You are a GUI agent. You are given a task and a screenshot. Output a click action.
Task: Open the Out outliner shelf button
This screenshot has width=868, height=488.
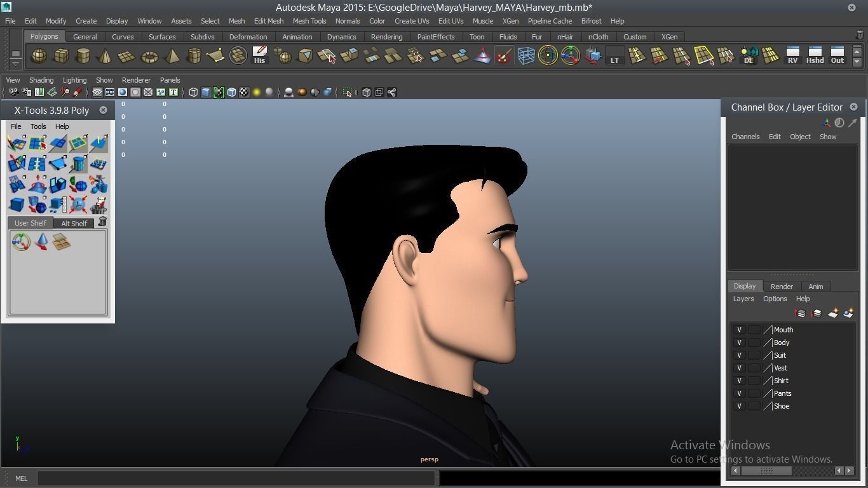[x=837, y=56]
